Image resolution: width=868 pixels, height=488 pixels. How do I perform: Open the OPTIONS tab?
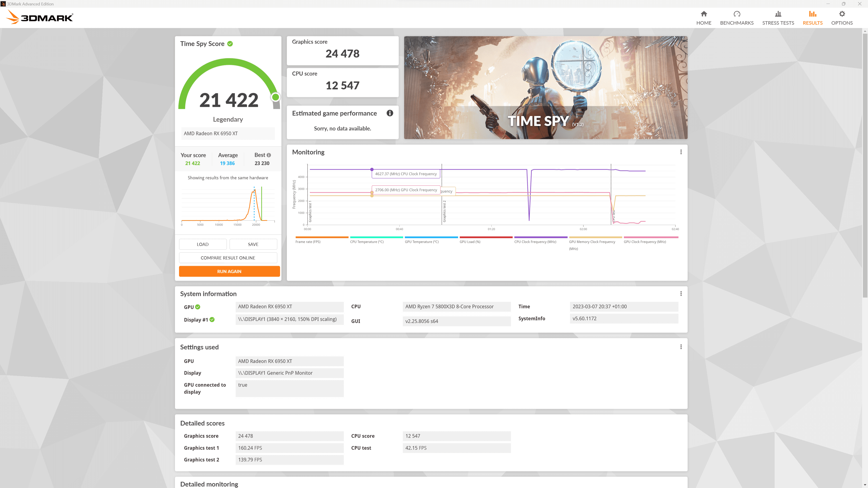click(x=842, y=18)
